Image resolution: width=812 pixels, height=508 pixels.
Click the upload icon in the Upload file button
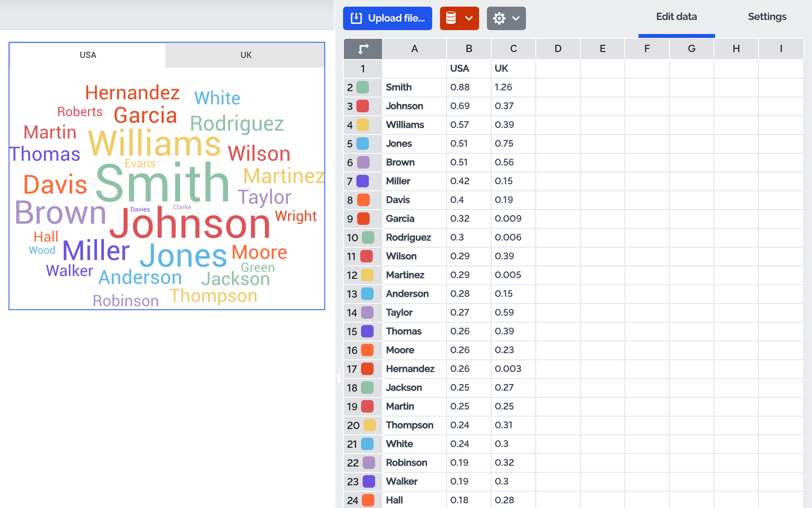coord(356,18)
